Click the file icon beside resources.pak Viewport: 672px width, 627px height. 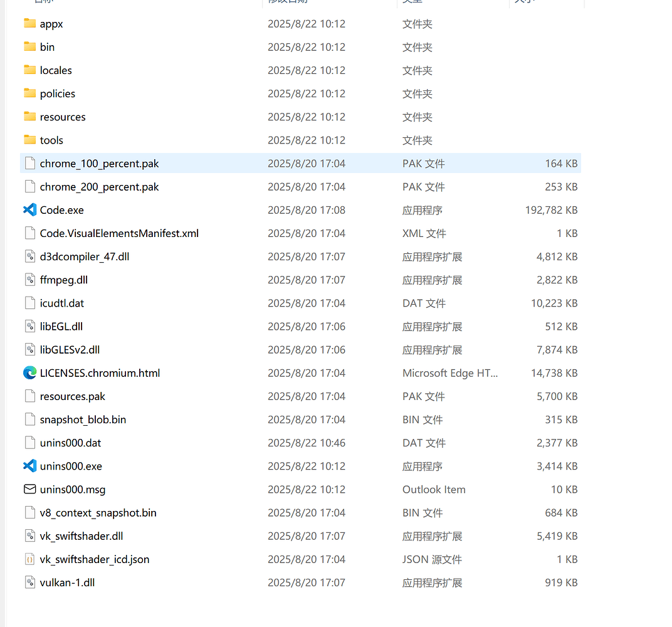pos(29,396)
